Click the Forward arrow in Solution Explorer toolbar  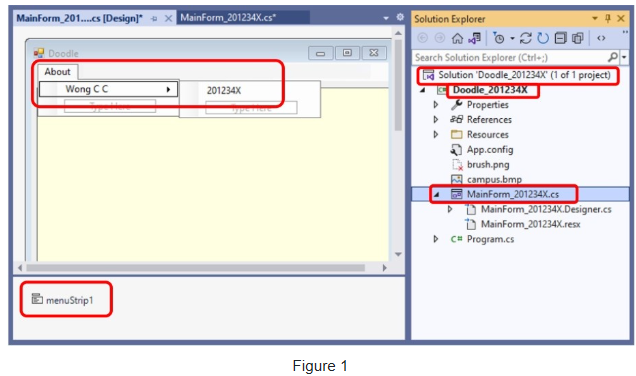(440, 38)
